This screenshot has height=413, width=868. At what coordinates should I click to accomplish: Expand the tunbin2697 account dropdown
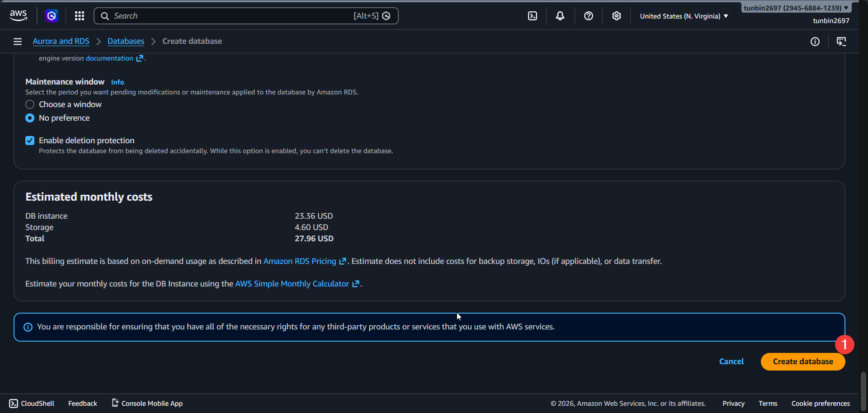[x=796, y=8]
